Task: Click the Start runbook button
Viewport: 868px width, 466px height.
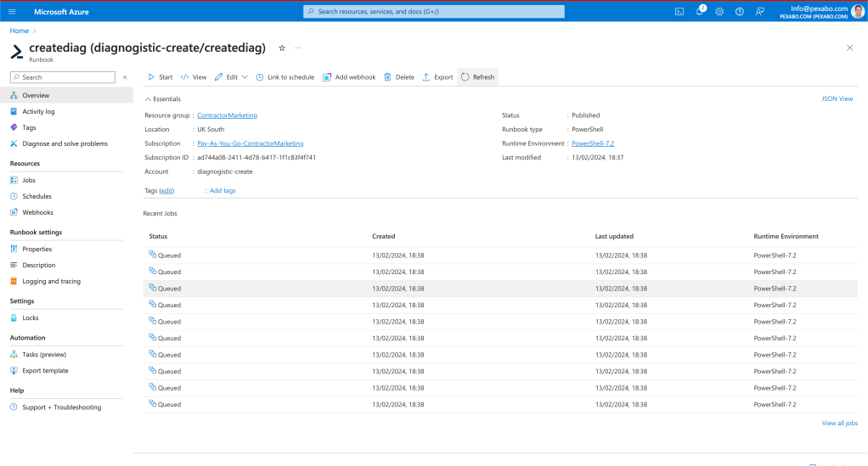Action: pos(161,77)
